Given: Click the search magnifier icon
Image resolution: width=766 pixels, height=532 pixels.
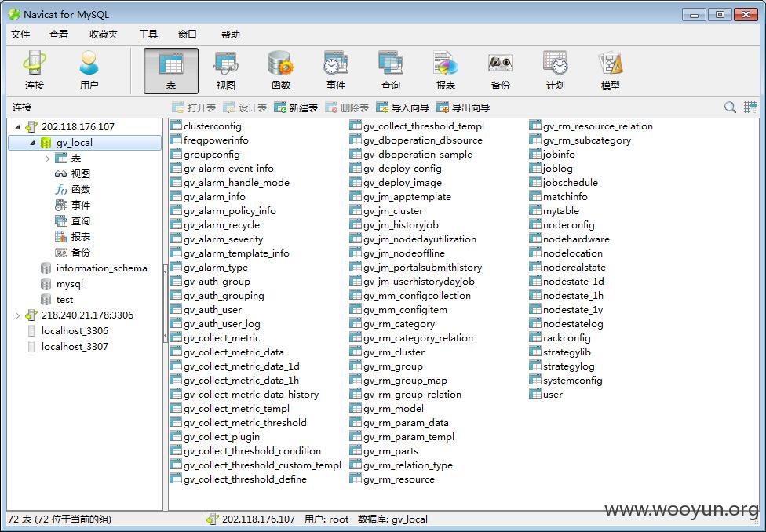Looking at the screenshot, I should [730, 107].
